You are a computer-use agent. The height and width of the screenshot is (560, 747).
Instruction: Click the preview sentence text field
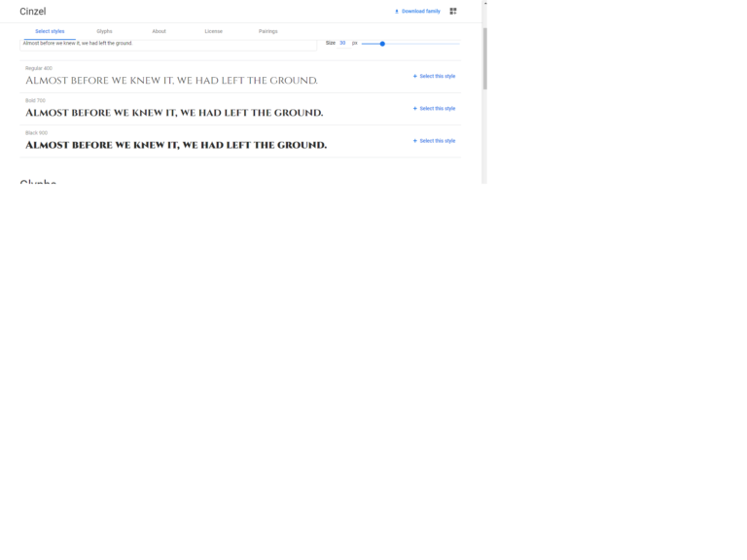(168, 45)
